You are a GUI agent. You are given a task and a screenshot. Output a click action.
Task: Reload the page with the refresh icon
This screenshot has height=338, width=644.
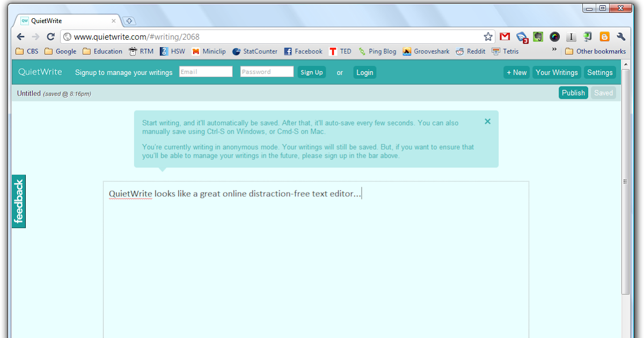pyautogui.click(x=50, y=36)
